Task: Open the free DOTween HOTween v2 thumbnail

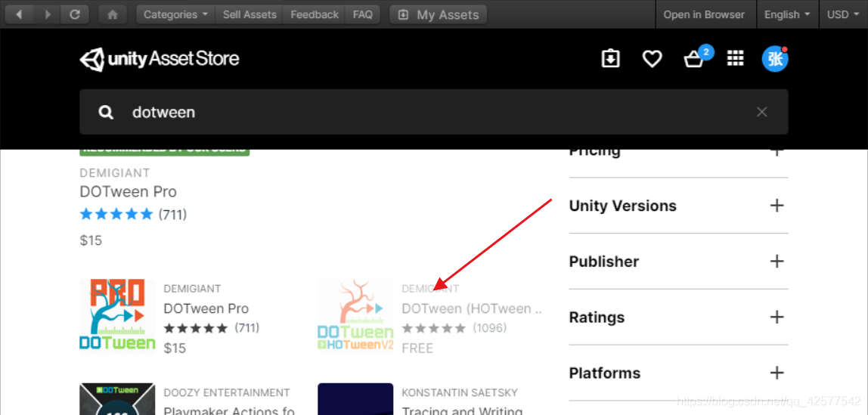Action: [x=355, y=314]
